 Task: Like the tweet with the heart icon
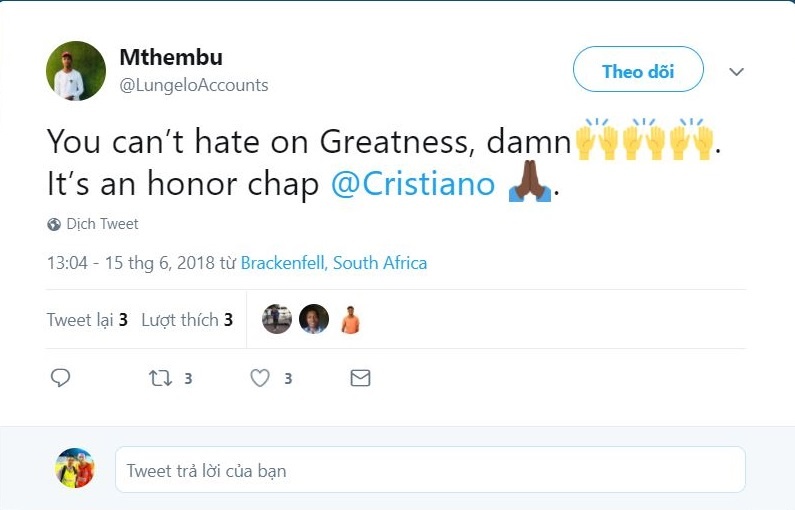[260, 378]
